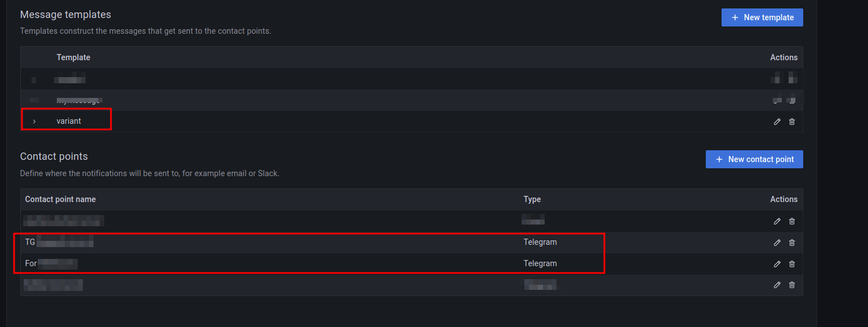Create a New template
The width and height of the screenshot is (868, 327).
[762, 17]
